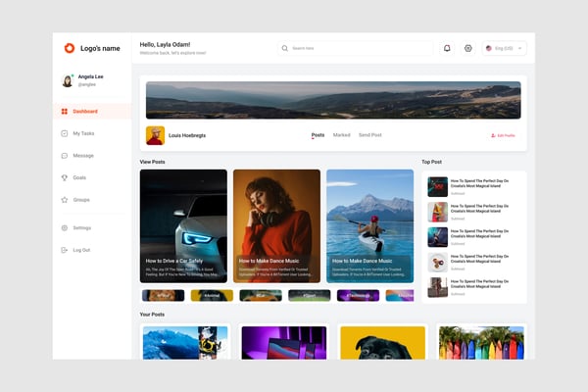The height and width of the screenshot is (392, 588).
Task: Click Louis Hoebregts' profile picture
Action: click(x=155, y=135)
